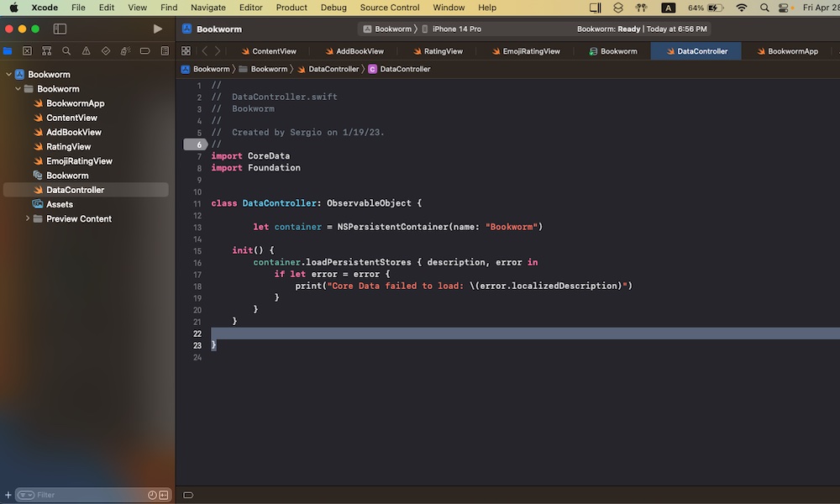Show the Issue navigator
Image resolution: width=840 pixels, height=504 pixels.
[86, 51]
